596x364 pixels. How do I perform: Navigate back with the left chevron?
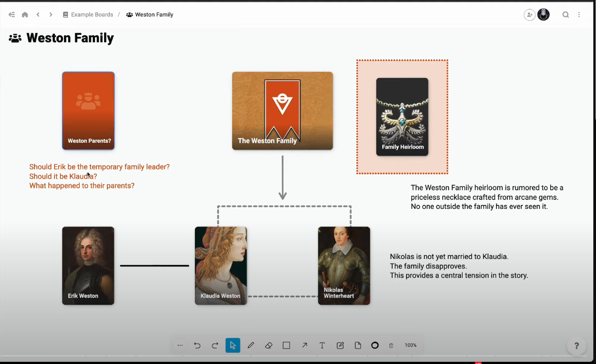[38, 14]
